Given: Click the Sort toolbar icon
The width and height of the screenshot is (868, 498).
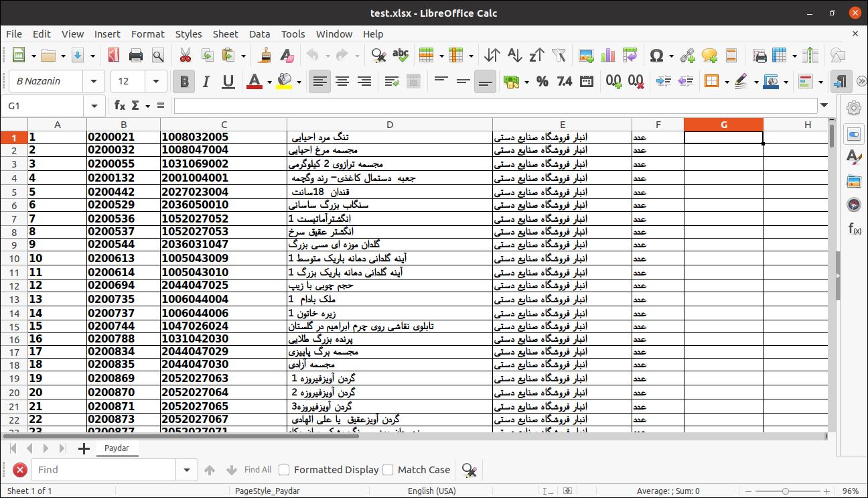Looking at the screenshot, I should click(492, 56).
